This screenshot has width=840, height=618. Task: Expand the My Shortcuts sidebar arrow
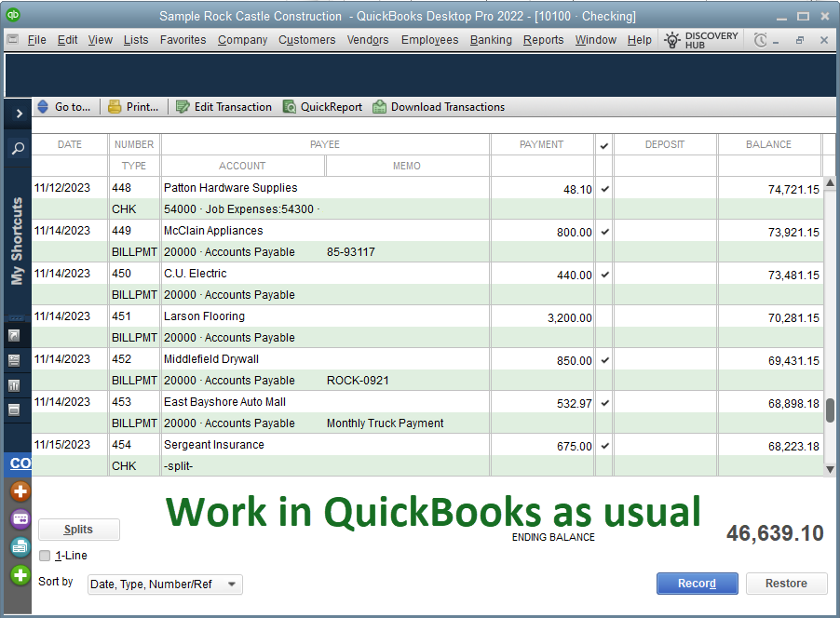click(18, 114)
